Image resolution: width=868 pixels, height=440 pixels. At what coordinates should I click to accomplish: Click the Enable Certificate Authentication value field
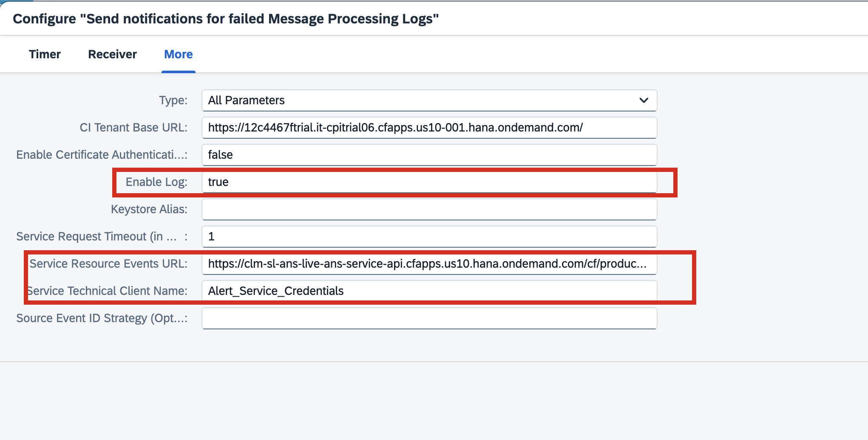[x=429, y=155]
